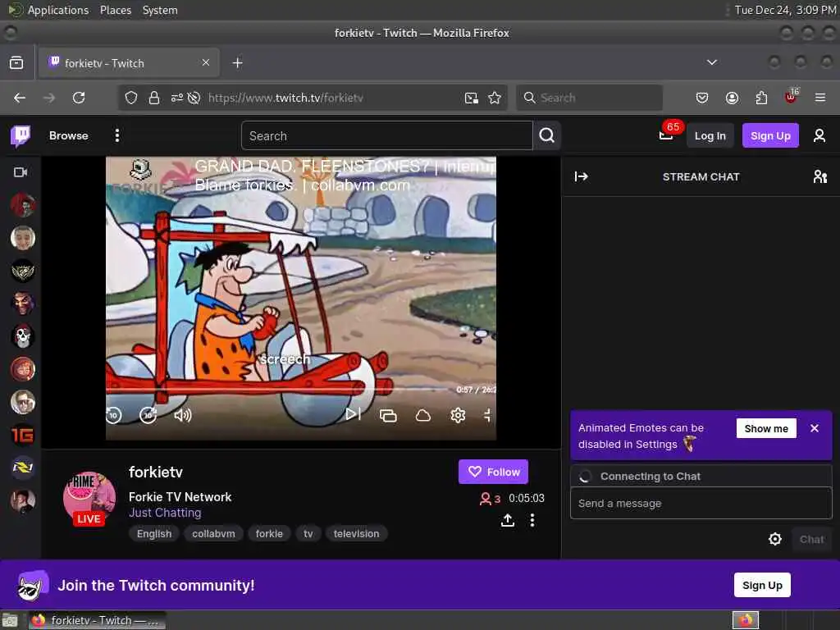Close the forkietv - Twitch tab

tap(206, 62)
